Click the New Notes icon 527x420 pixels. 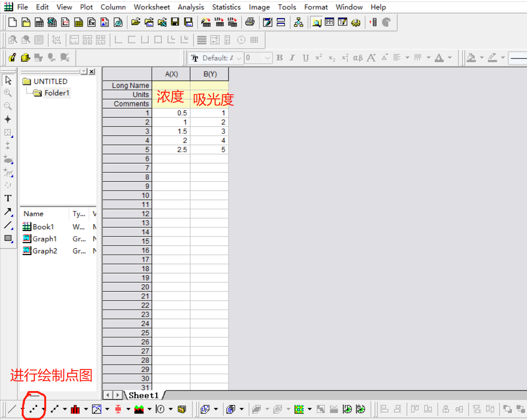[x=118, y=23]
